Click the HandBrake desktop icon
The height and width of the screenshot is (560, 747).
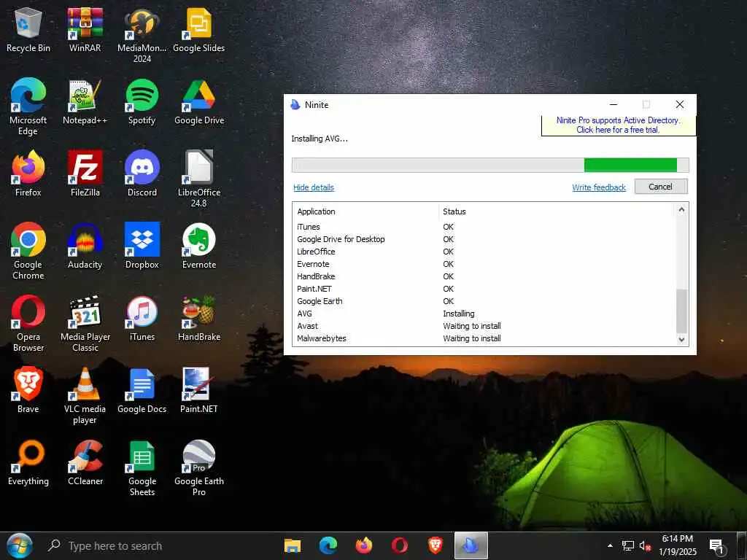point(198,319)
